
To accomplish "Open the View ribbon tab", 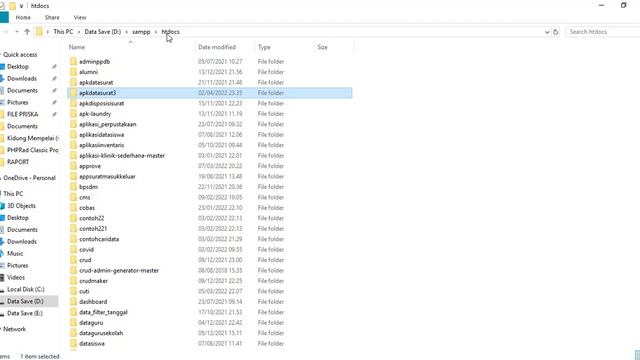I will (x=80, y=18).
